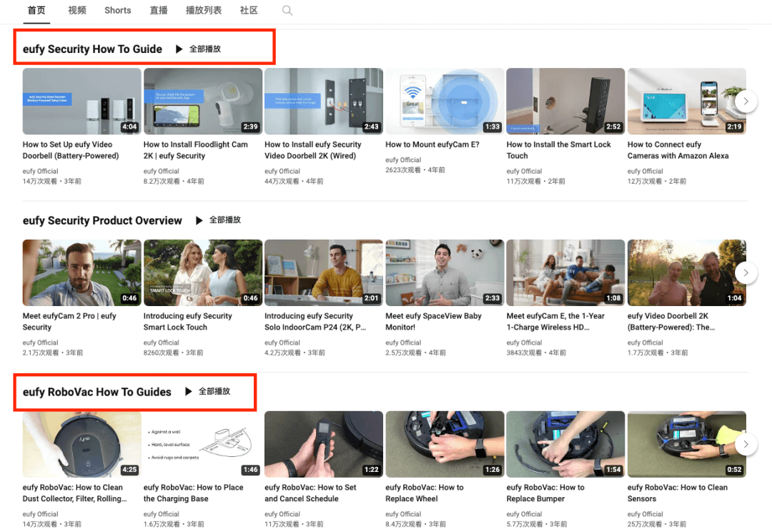This screenshot has width=772, height=532.
Task: Click title How to Connect eufy Cameras with Amazon Alexa
Action: [678, 150]
